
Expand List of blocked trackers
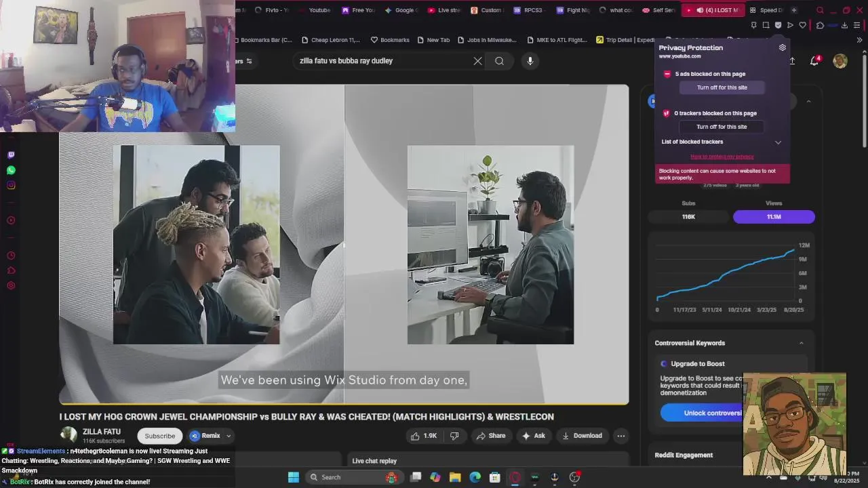pyautogui.click(x=778, y=142)
